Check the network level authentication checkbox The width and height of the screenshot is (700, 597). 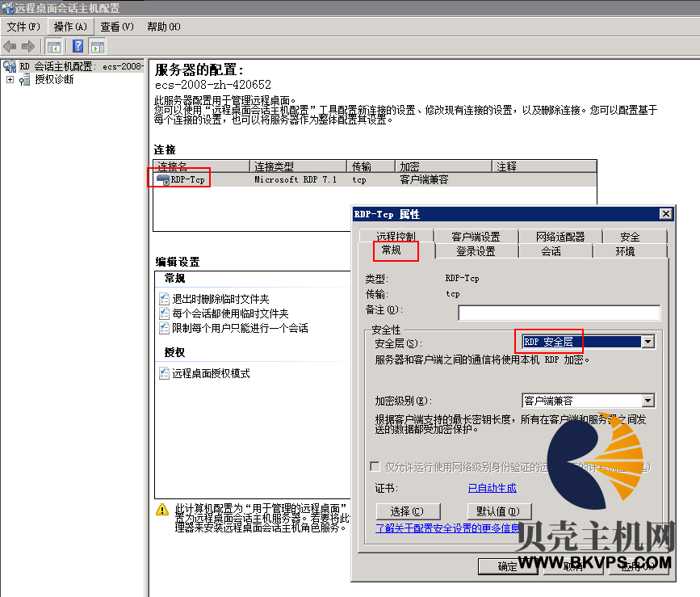(x=375, y=467)
